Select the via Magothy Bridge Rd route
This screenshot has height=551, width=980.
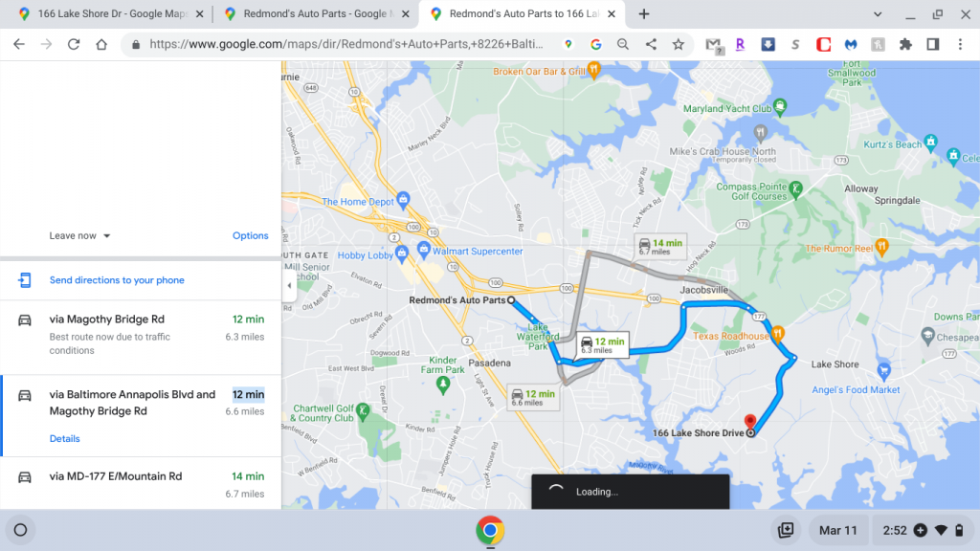point(141,335)
